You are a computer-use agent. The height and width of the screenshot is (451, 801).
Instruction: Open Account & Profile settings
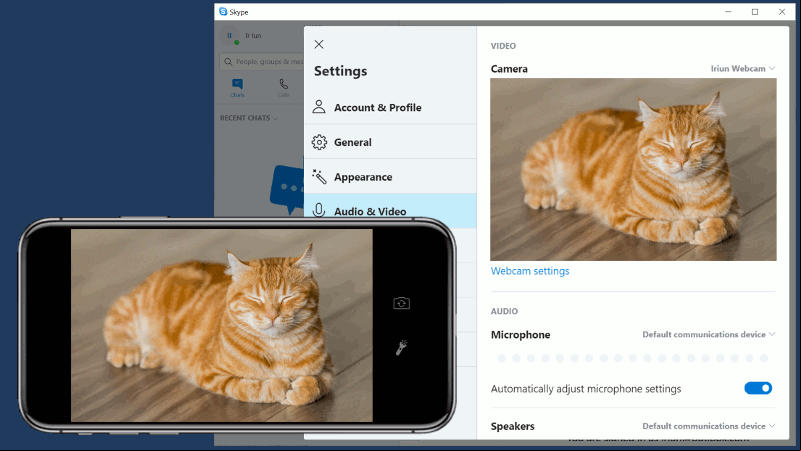[390, 107]
